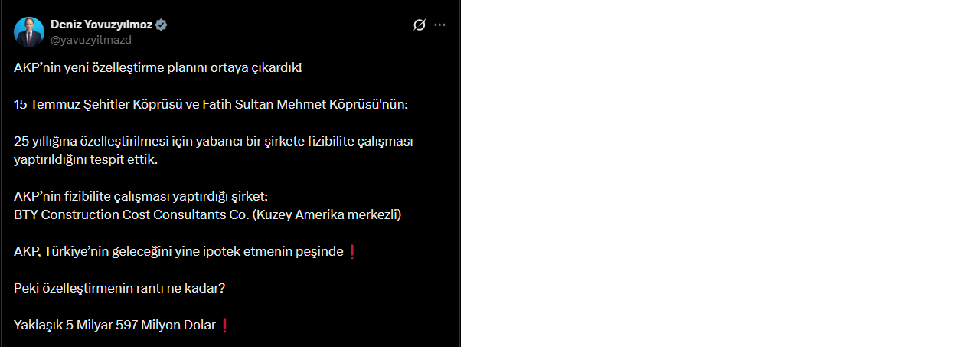Viewport: 980px width, 347px height.
Task: Click the text 'yaptırıldığını tespit ettik.'
Action: pyautogui.click(x=85, y=159)
